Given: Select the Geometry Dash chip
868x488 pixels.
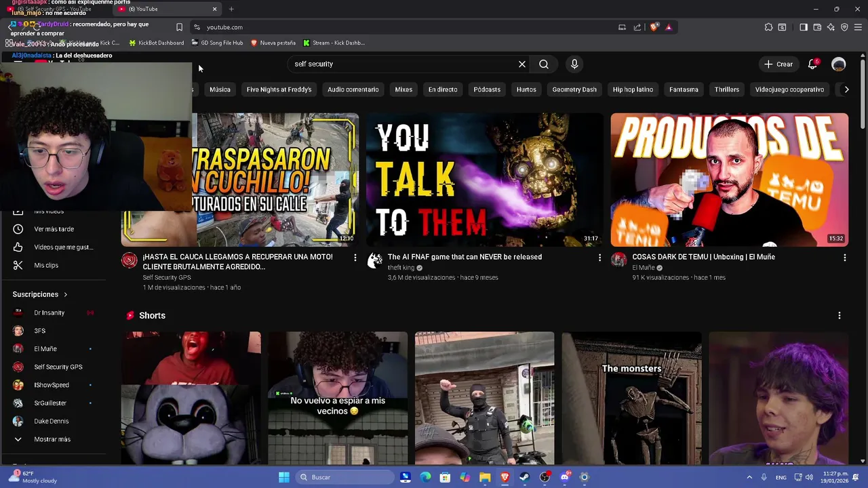Looking at the screenshot, I should (574, 89).
